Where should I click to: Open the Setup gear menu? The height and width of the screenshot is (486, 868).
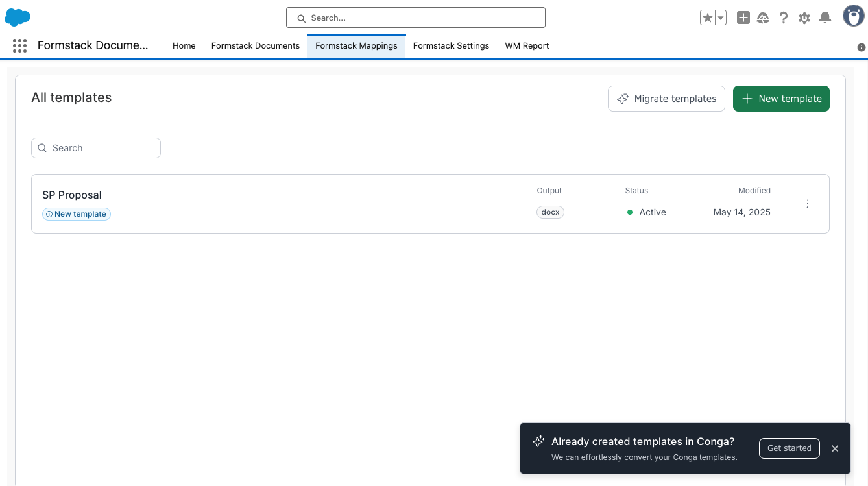pos(804,18)
